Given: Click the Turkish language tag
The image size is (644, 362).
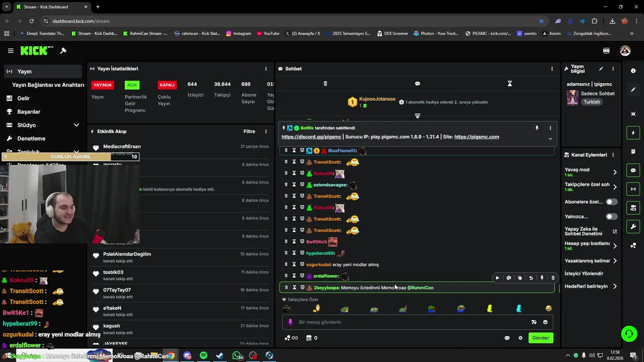Looking at the screenshot, I should (x=592, y=102).
